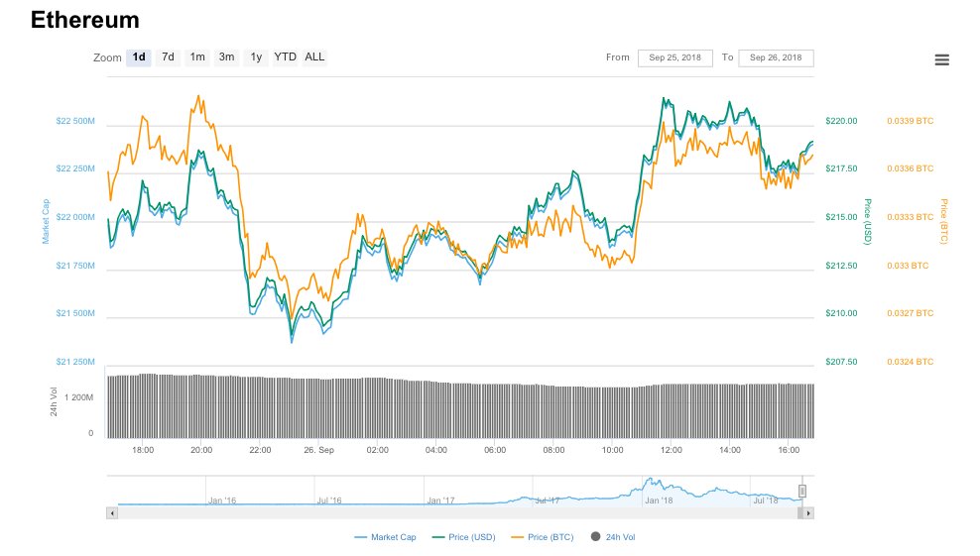The width and height of the screenshot is (980, 556).
Task: Click the From date field Sep 25, 2018
Action: [675, 58]
